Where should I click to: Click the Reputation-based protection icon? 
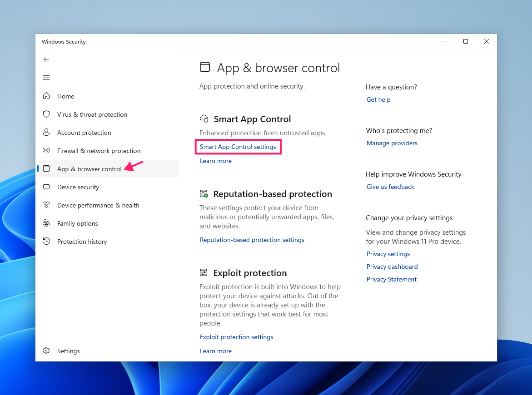pos(204,193)
